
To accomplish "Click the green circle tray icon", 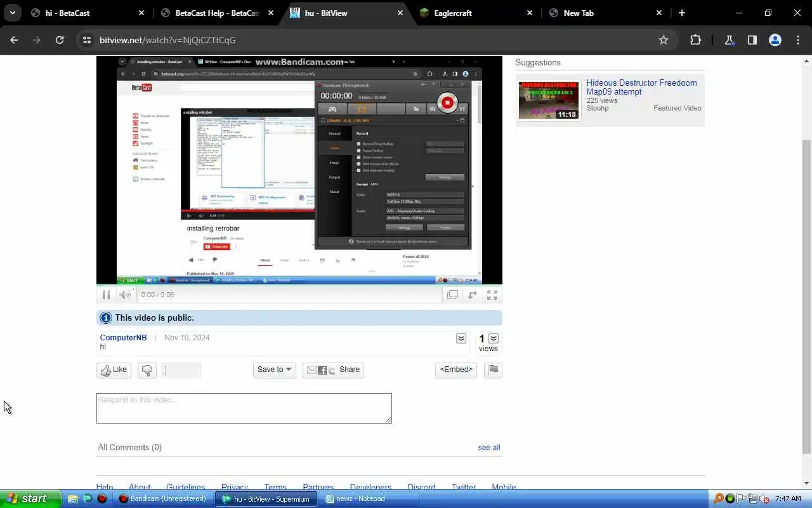I will (x=730, y=499).
